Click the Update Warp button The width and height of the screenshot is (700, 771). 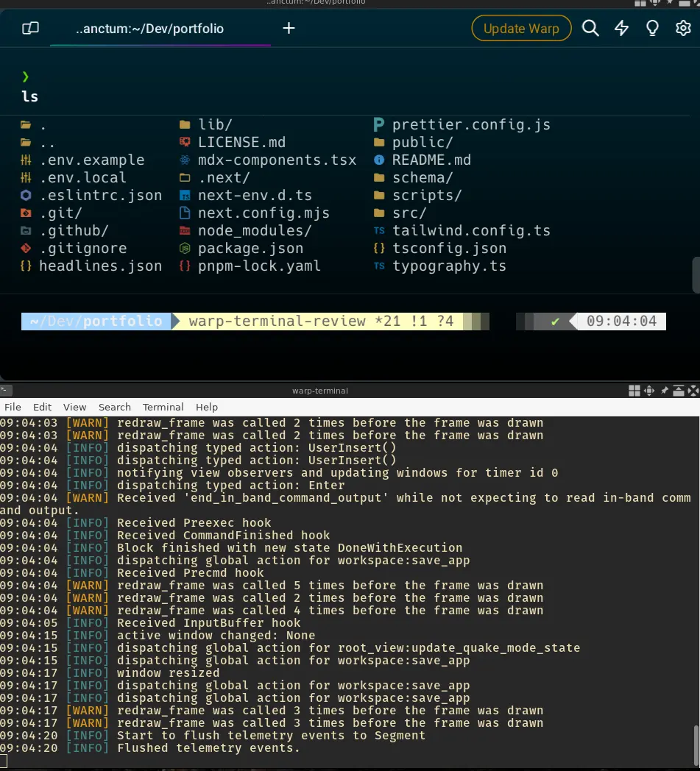521,27
